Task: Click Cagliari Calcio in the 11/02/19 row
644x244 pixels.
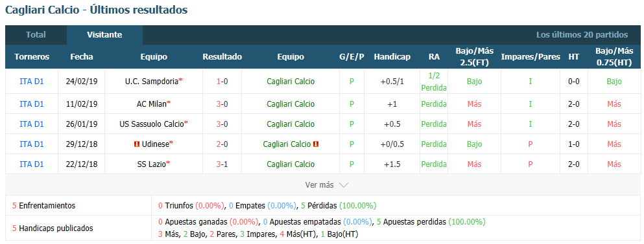Action: (291, 104)
